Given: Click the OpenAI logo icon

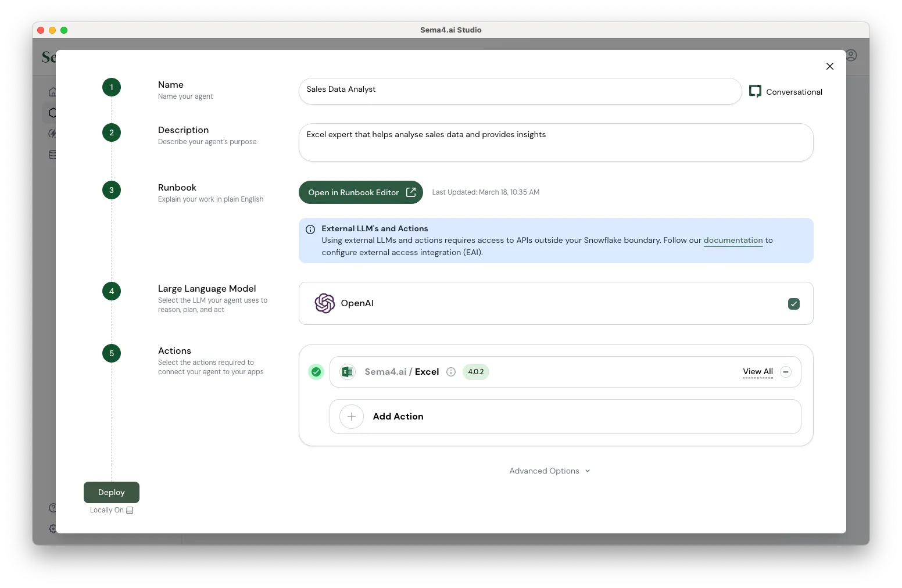Looking at the screenshot, I should tap(324, 303).
